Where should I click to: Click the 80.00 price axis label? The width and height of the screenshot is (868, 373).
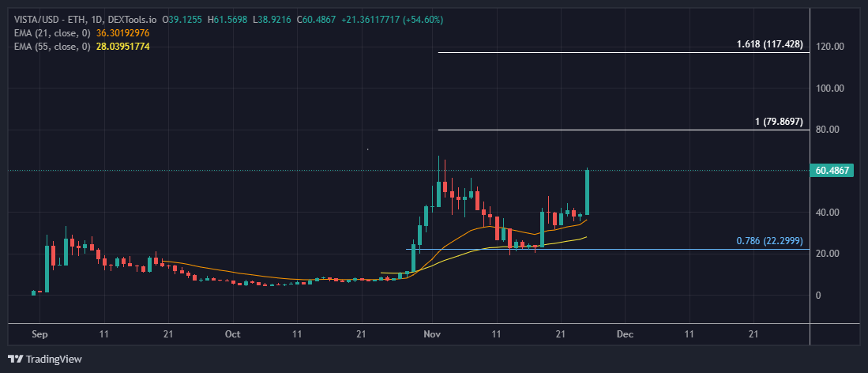[827, 130]
